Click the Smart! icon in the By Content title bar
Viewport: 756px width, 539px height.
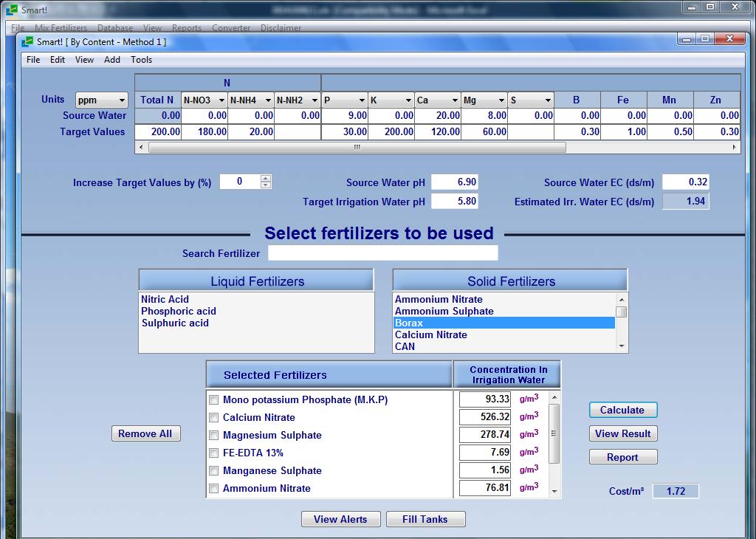point(27,42)
